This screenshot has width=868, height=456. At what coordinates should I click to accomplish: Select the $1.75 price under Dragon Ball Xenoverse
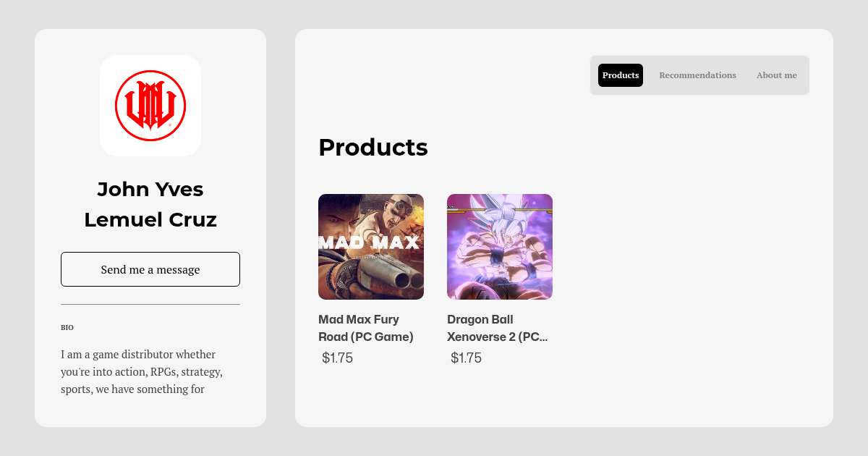[x=467, y=358]
